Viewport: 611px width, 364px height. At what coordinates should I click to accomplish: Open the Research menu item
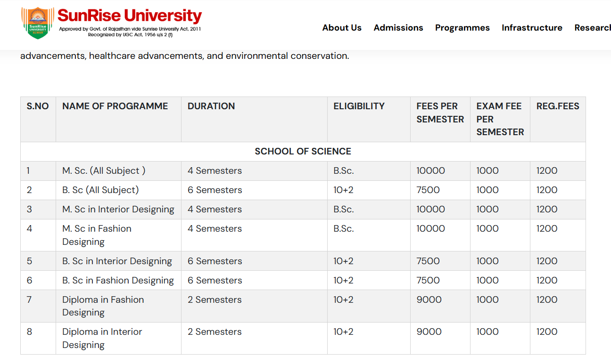tap(592, 28)
